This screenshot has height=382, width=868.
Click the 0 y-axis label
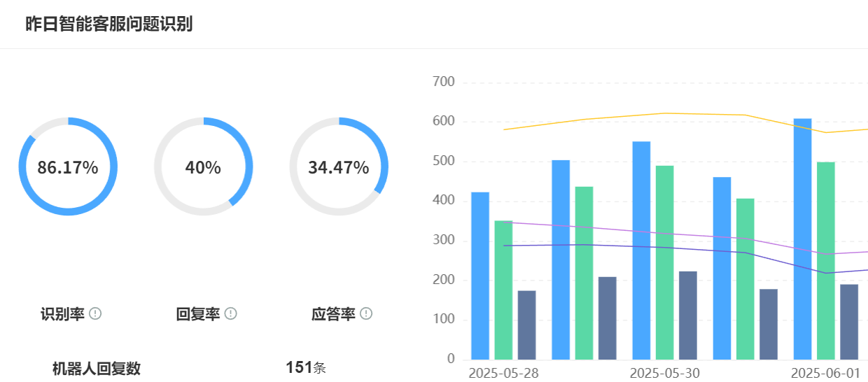coord(451,359)
